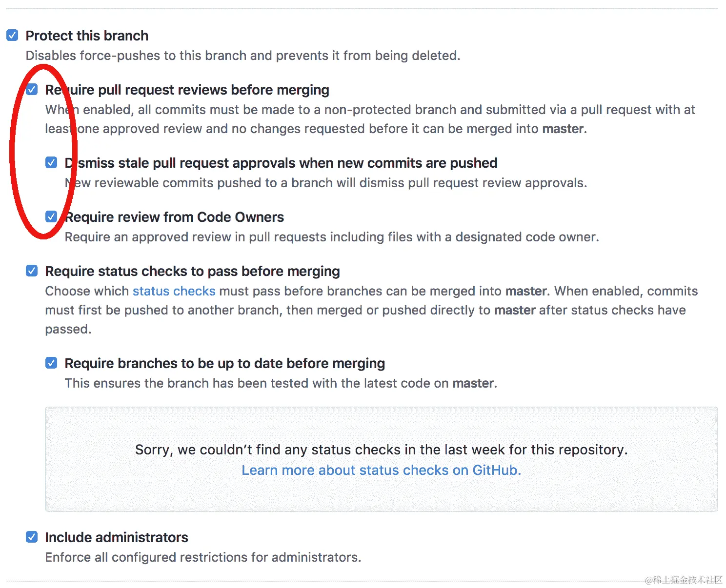726x588 pixels.
Task: Click 'Require branches to be up to date' label text
Action: [225, 364]
